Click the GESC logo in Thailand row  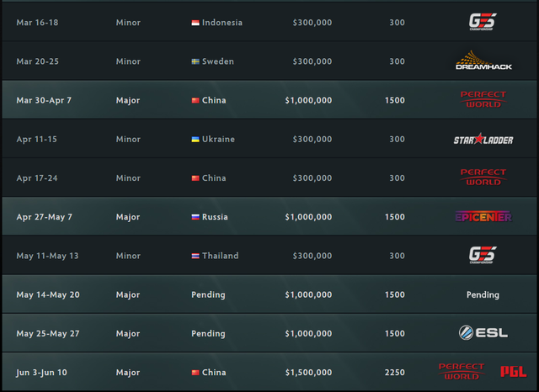(x=483, y=256)
